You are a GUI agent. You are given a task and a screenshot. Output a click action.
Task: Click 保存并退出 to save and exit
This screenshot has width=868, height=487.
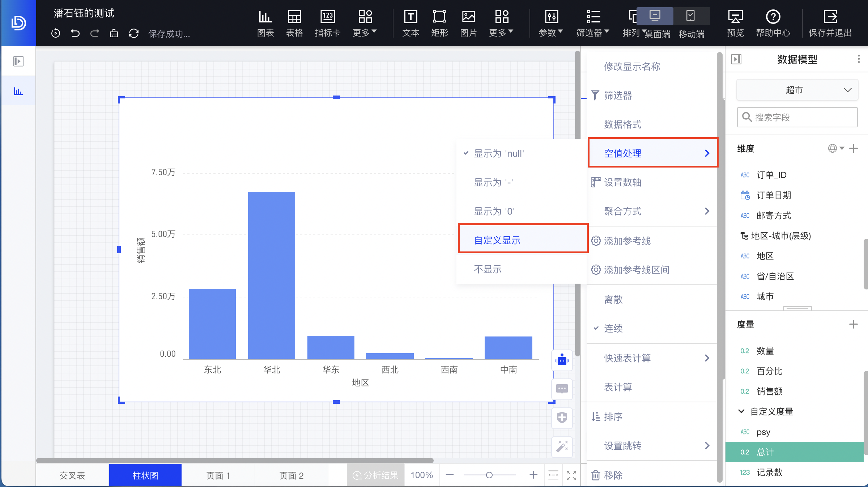click(x=830, y=23)
